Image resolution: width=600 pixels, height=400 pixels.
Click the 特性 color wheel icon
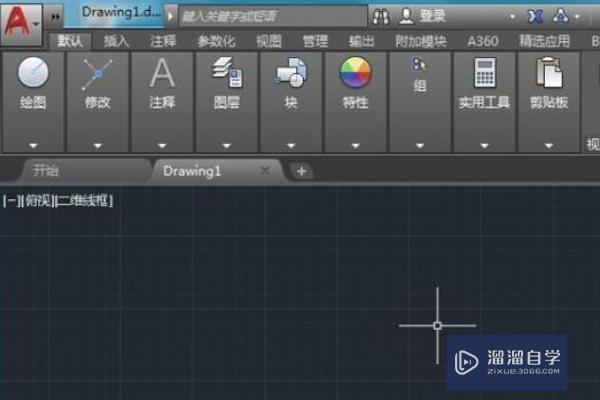355,72
